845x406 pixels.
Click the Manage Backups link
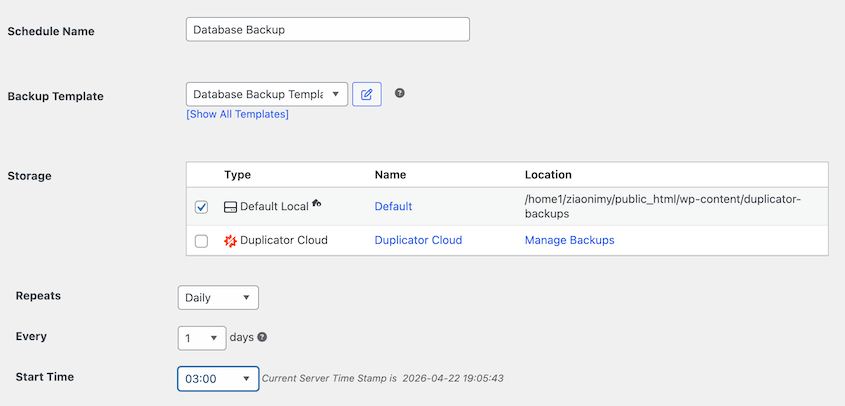point(570,240)
